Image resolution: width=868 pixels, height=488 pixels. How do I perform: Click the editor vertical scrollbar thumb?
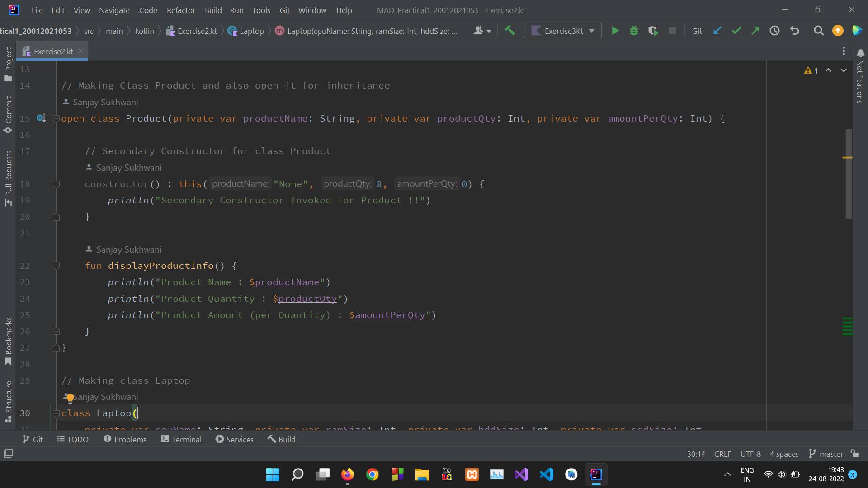pyautogui.click(x=849, y=174)
